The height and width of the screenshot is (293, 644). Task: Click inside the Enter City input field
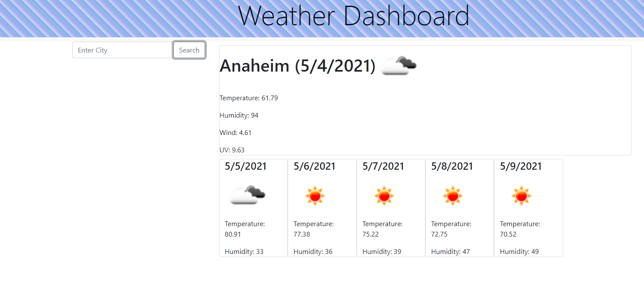tap(122, 50)
